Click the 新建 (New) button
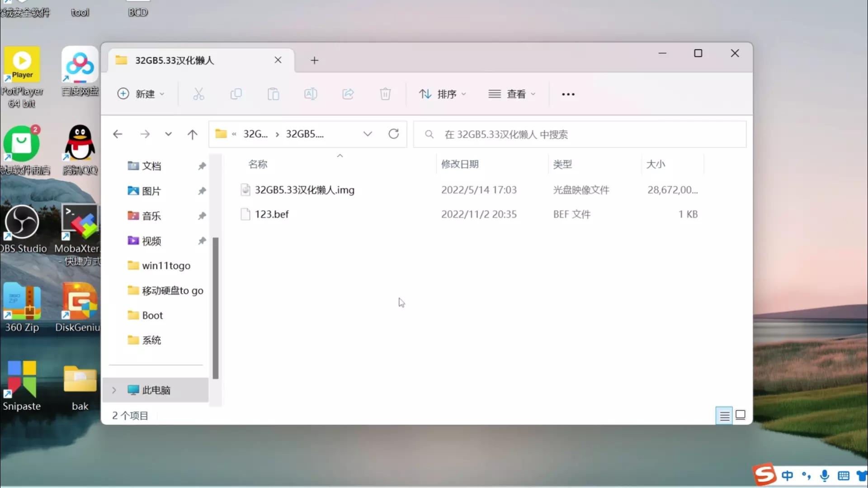 pos(141,94)
